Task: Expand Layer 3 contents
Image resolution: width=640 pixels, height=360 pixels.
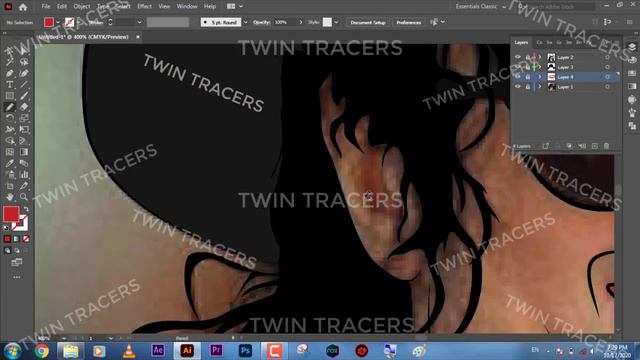Action: [540, 67]
